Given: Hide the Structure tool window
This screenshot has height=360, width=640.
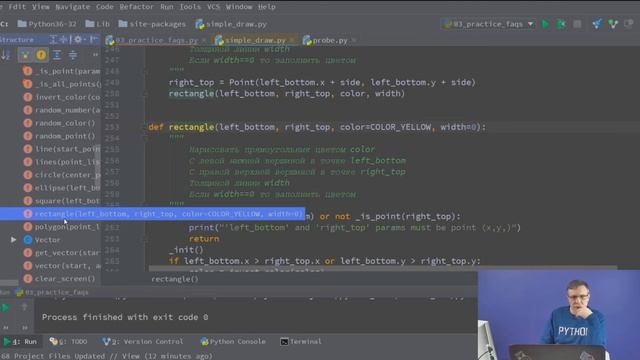Looking at the screenshot, I should click(x=93, y=40).
